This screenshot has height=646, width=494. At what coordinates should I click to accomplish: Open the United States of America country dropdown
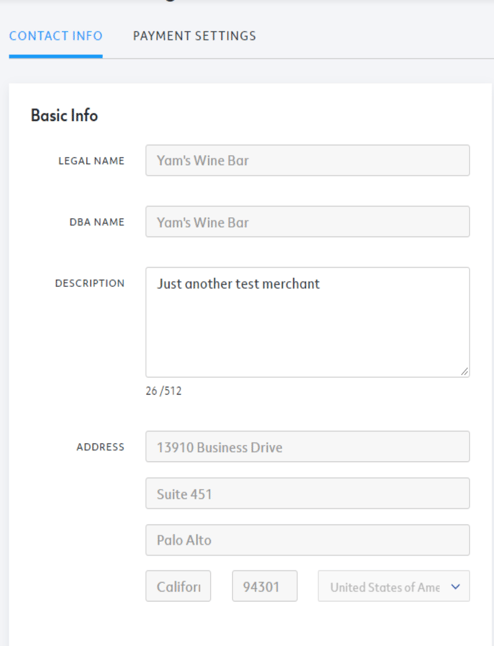393,586
